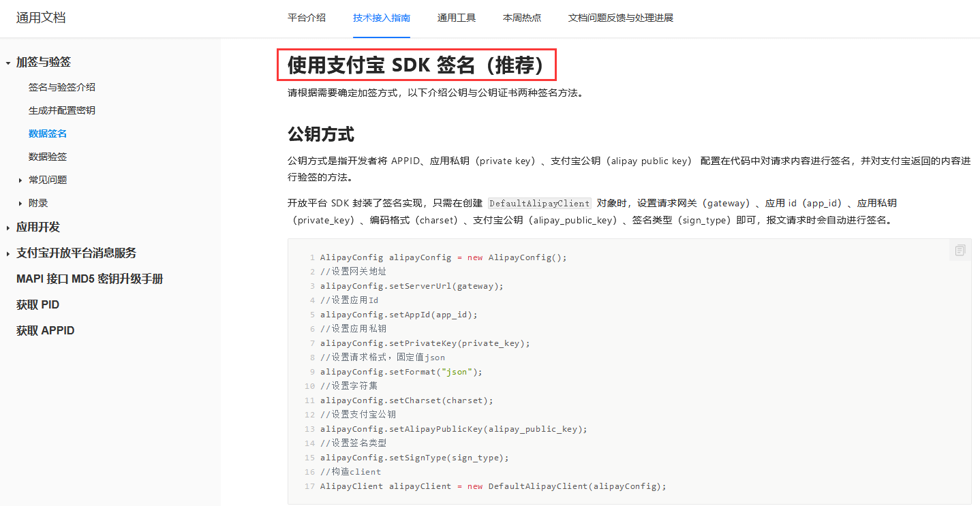Click the //设置网关地址 comment line
This screenshot has width=980, height=506.
[x=354, y=272]
